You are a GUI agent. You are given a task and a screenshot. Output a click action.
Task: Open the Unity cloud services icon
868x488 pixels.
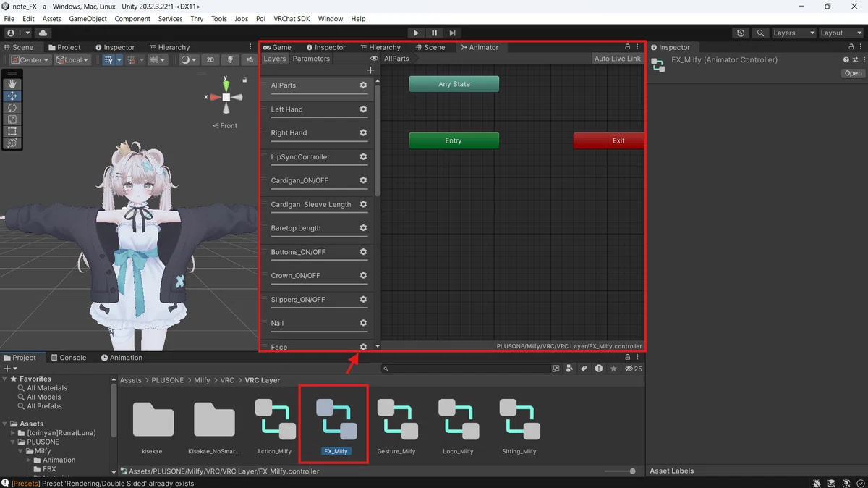pos(43,33)
